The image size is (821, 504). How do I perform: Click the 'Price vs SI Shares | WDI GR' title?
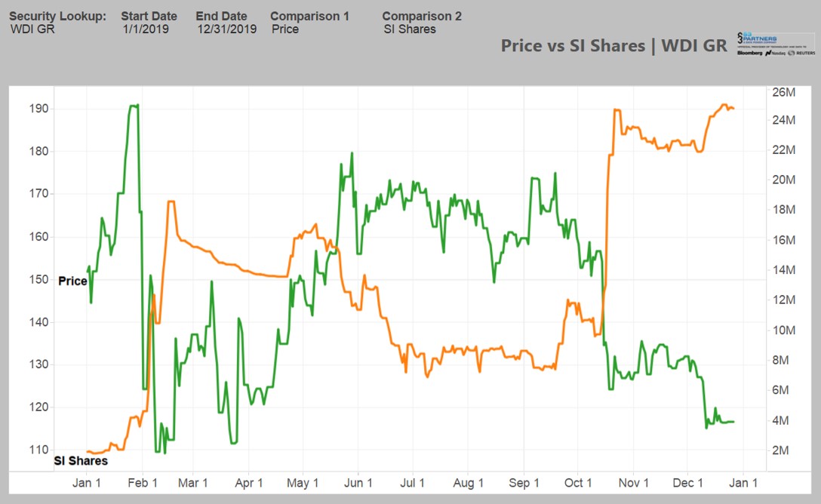613,45
